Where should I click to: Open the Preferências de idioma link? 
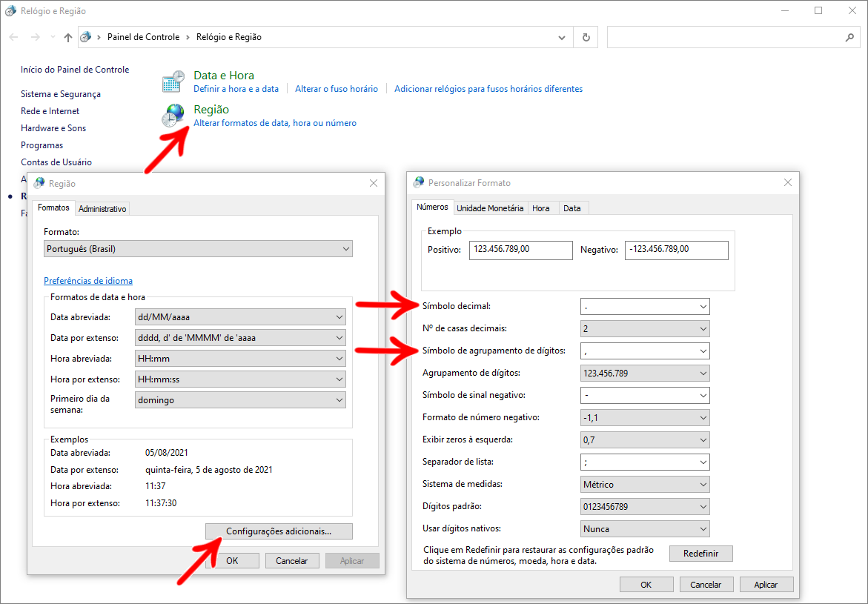click(x=88, y=281)
